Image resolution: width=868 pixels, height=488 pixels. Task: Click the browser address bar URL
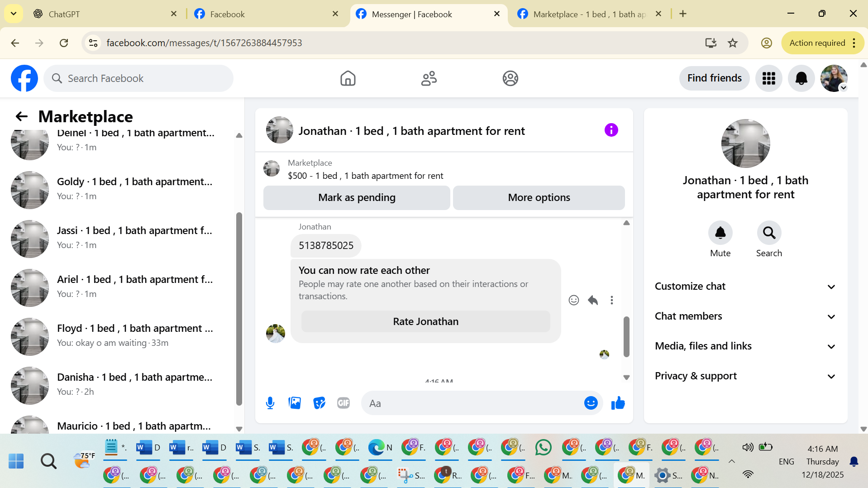(204, 43)
